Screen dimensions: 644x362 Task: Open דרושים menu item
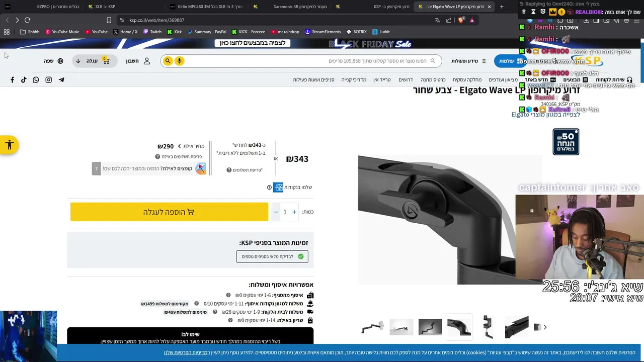click(406, 80)
